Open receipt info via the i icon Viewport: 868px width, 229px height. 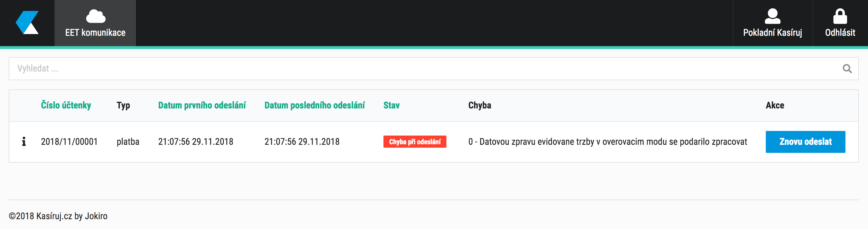click(x=24, y=141)
